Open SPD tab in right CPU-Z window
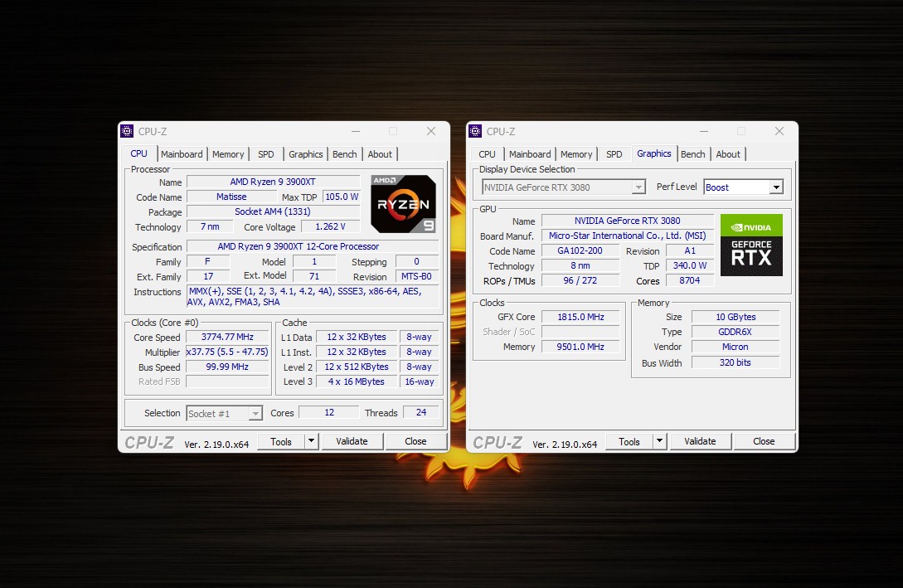Image resolution: width=903 pixels, height=588 pixels. [x=614, y=154]
